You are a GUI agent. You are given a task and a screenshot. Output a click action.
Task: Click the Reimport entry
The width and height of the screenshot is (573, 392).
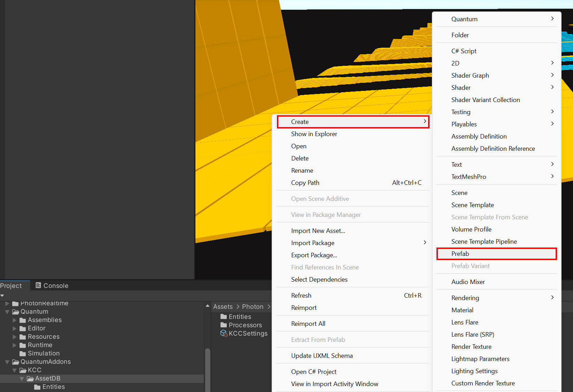(304, 308)
